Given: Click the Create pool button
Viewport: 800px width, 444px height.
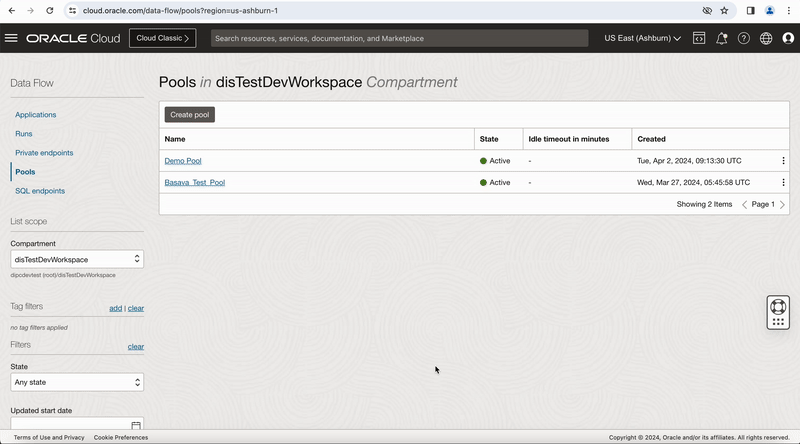Looking at the screenshot, I should click(190, 115).
